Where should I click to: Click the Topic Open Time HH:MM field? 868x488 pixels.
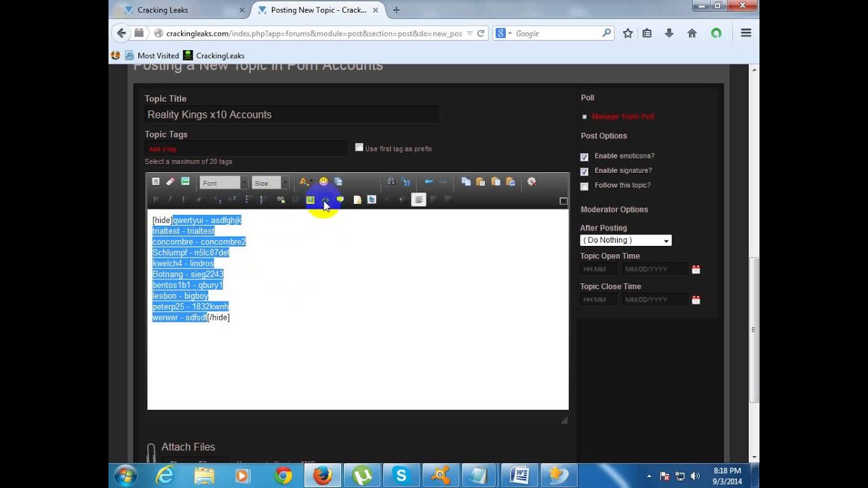[599, 269]
